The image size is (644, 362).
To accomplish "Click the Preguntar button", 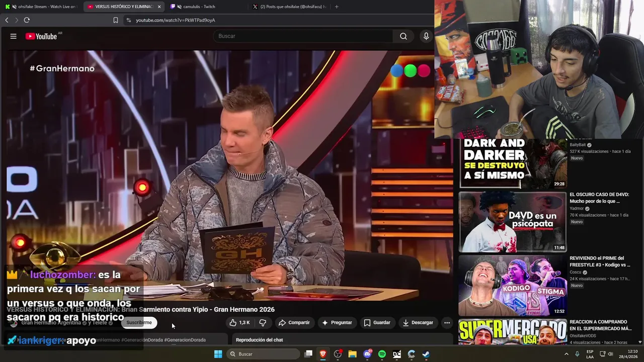I will [x=337, y=323].
